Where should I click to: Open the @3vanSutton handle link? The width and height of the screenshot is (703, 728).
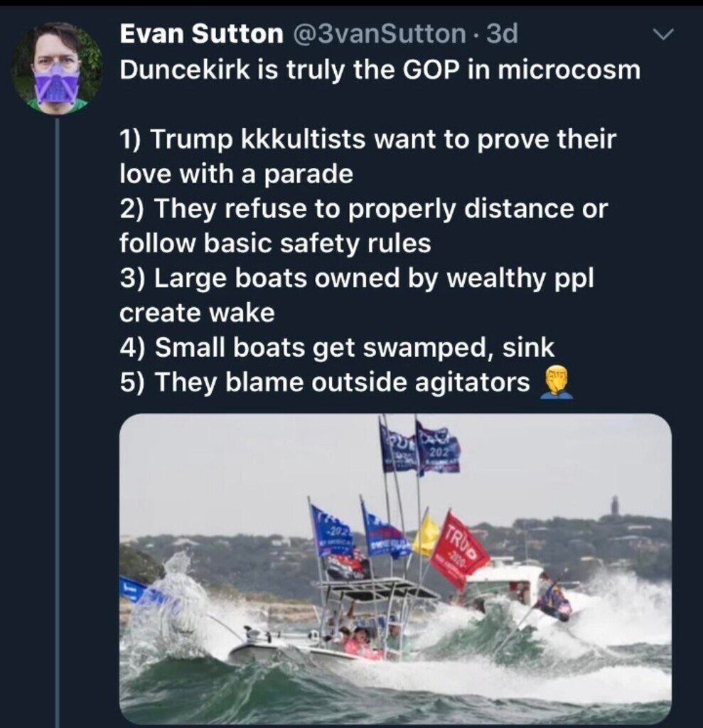[380, 34]
